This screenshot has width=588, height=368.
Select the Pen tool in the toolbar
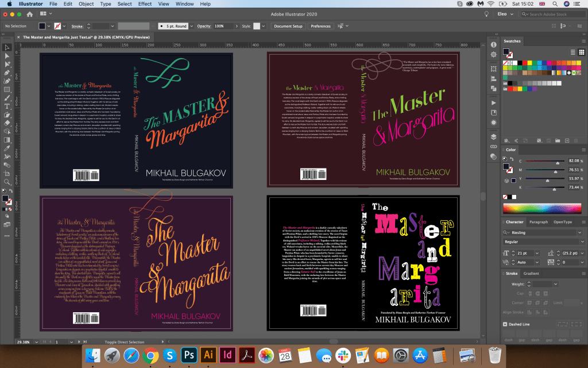pyautogui.click(x=7, y=72)
